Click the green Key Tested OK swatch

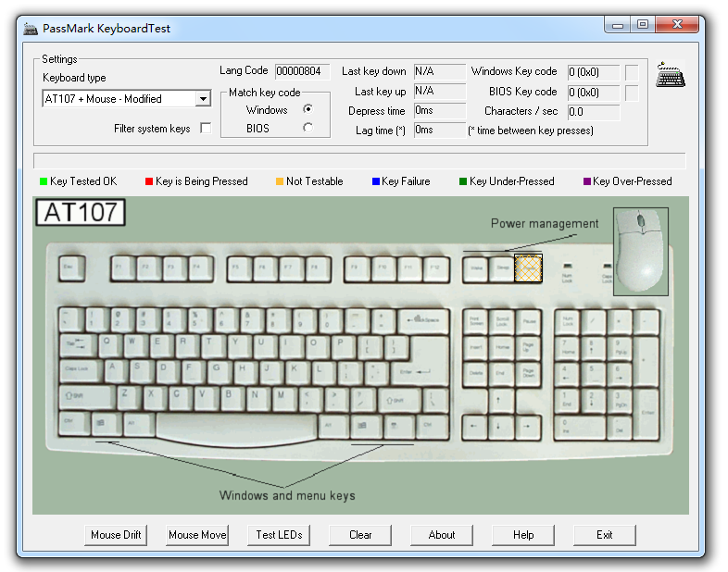tap(43, 181)
